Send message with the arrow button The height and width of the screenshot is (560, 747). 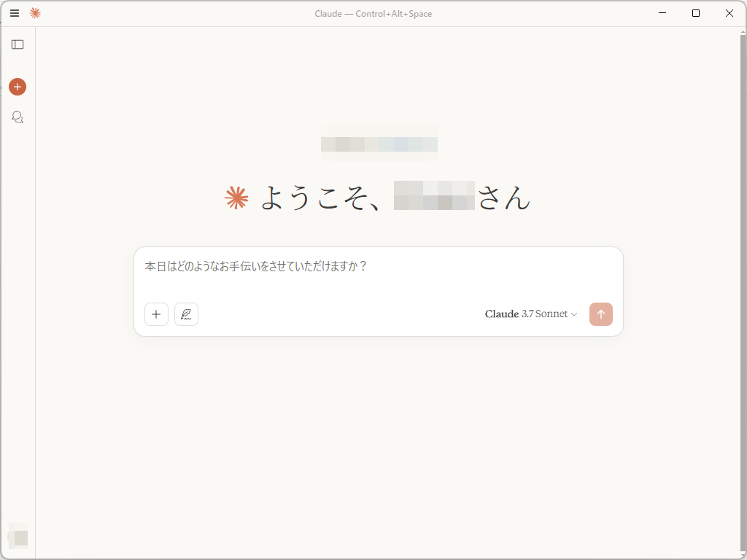[601, 314]
